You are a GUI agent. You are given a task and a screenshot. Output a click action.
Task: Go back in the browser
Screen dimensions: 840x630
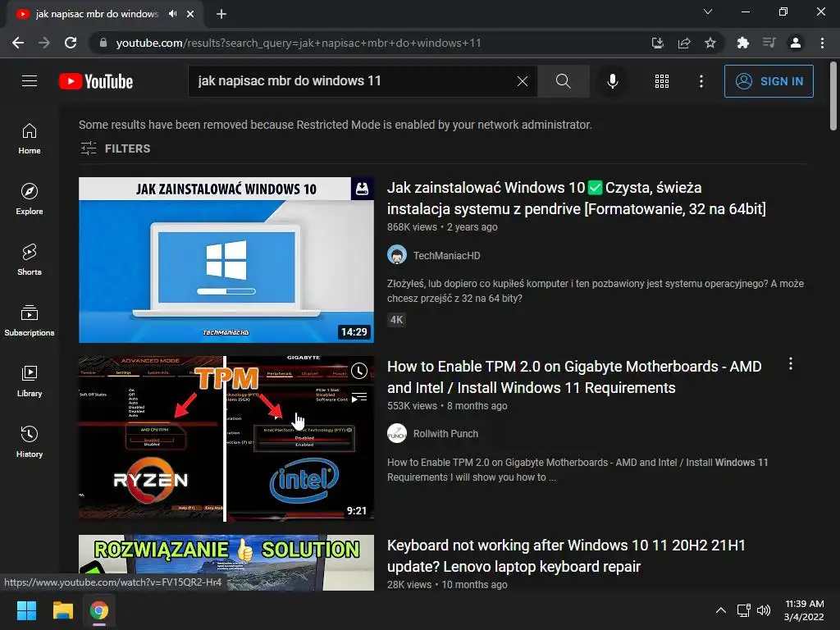18,43
